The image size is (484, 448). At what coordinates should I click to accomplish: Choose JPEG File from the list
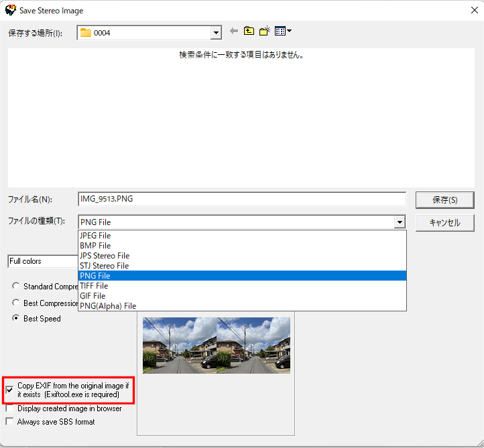242,236
